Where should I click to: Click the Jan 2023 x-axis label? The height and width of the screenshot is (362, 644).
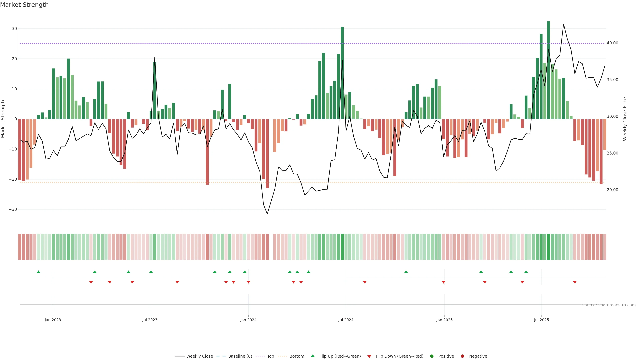coord(53,320)
